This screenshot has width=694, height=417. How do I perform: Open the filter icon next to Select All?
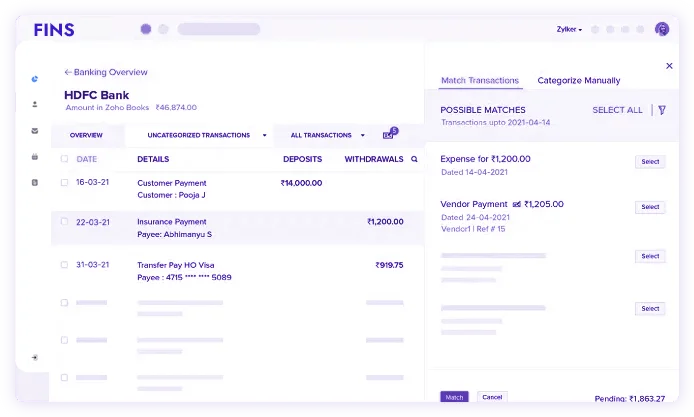pyautogui.click(x=662, y=110)
